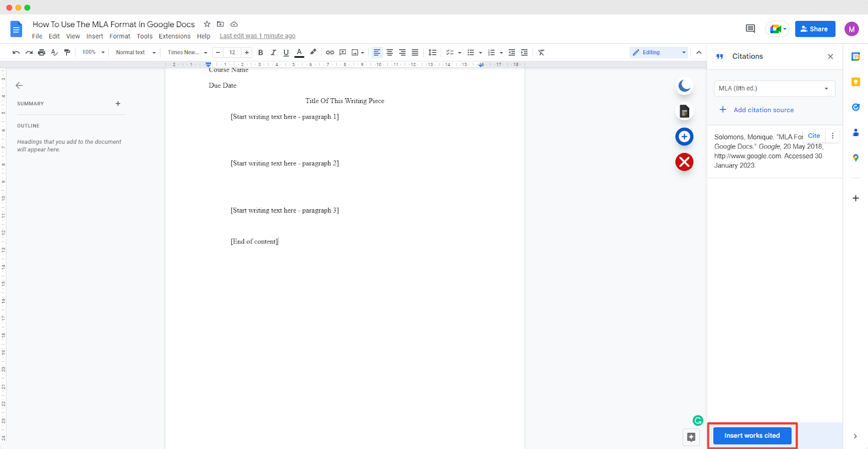Image resolution: width=868 pixels, height=449 pixels.
Task: Decrease the indent
Action: 512,53
